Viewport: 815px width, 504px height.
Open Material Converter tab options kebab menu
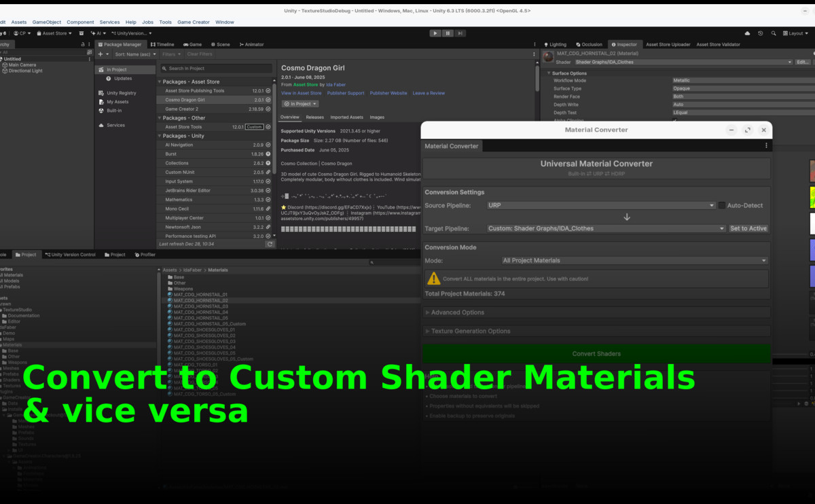pos(766,145)
